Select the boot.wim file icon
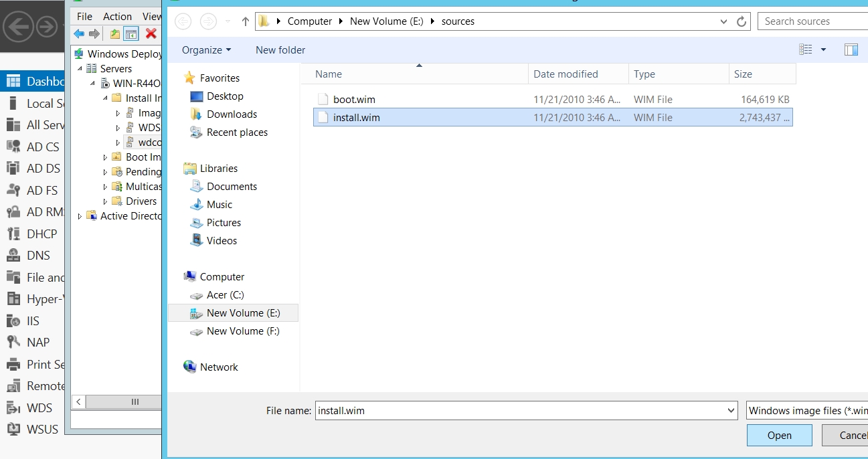Screen dimensions: 868x459 pyautogui.click(x=323, y=100)
